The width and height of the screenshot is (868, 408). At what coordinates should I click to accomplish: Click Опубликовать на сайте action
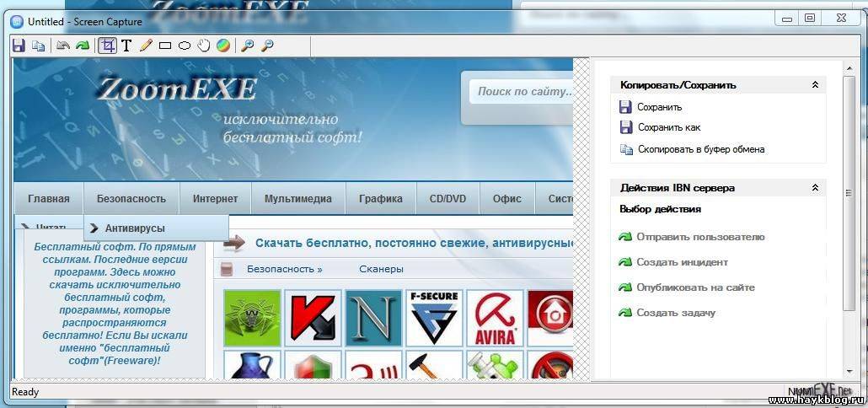coord(695,287)
